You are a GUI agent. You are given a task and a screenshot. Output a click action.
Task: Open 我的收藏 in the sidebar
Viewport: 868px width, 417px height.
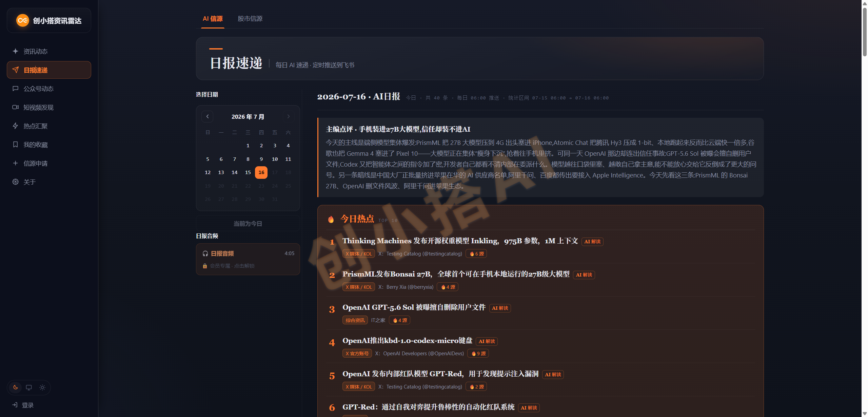(x=49, y=145)
